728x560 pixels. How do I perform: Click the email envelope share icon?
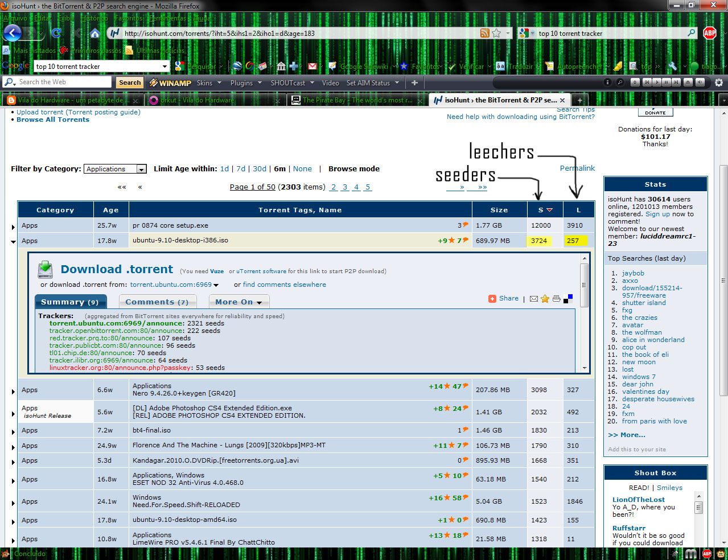point(533,298)
